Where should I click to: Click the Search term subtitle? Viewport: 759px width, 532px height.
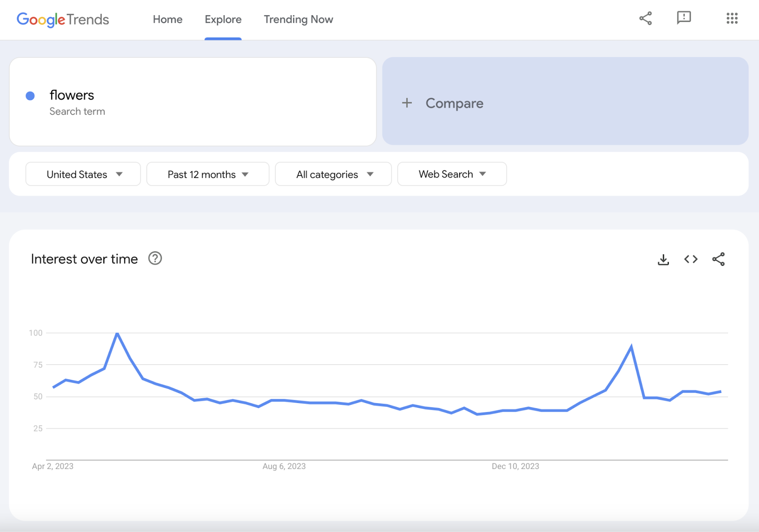point(77,111)
